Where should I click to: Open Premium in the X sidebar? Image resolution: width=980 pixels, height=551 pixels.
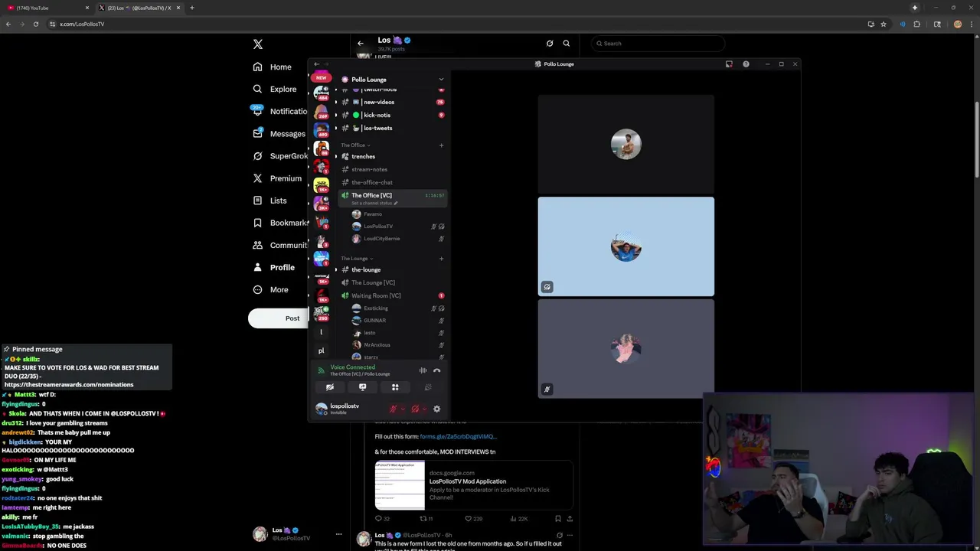[276, 178]
